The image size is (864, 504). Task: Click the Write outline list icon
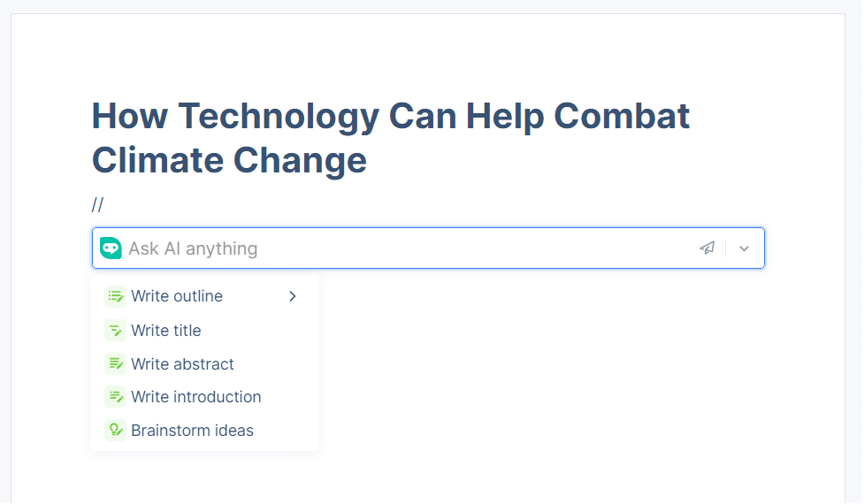pyautogui.click(x=115, y=296)
